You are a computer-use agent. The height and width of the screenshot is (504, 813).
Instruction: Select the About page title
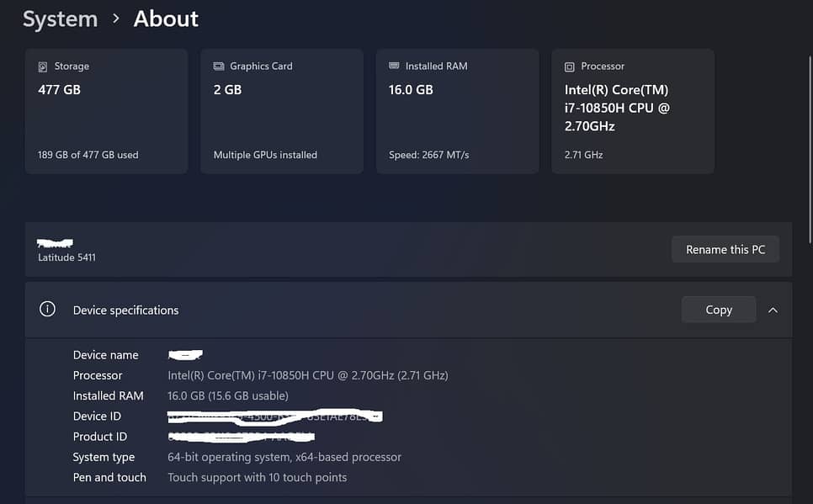tap(166, 19)
